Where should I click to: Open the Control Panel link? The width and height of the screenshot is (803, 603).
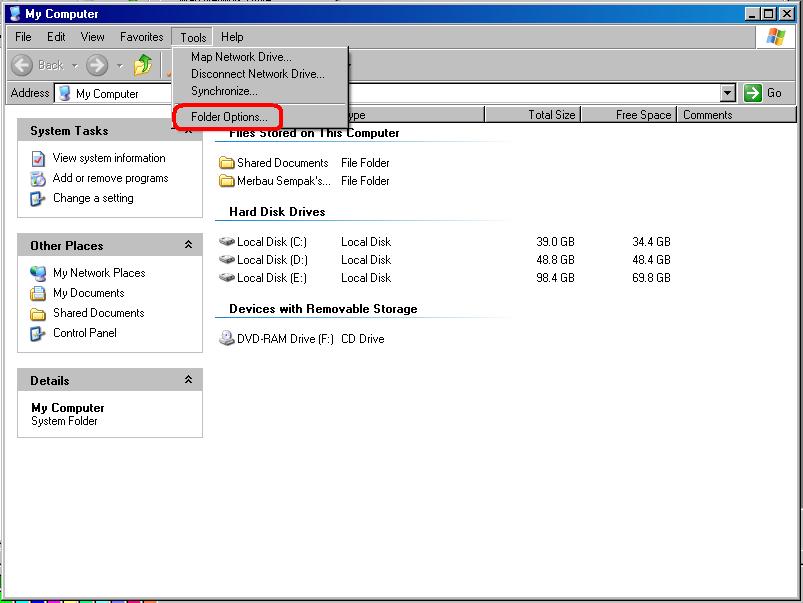pyautogui.click(x=85, y=333)
